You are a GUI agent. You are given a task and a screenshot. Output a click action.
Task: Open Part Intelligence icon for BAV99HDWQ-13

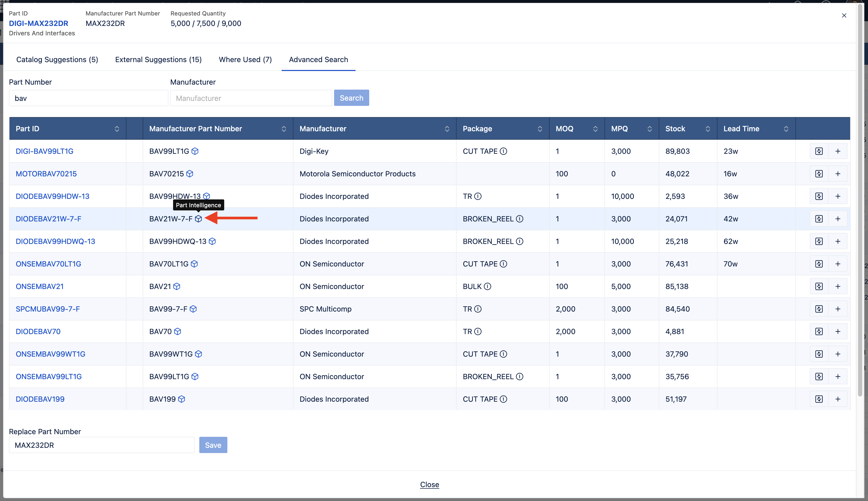212,241
